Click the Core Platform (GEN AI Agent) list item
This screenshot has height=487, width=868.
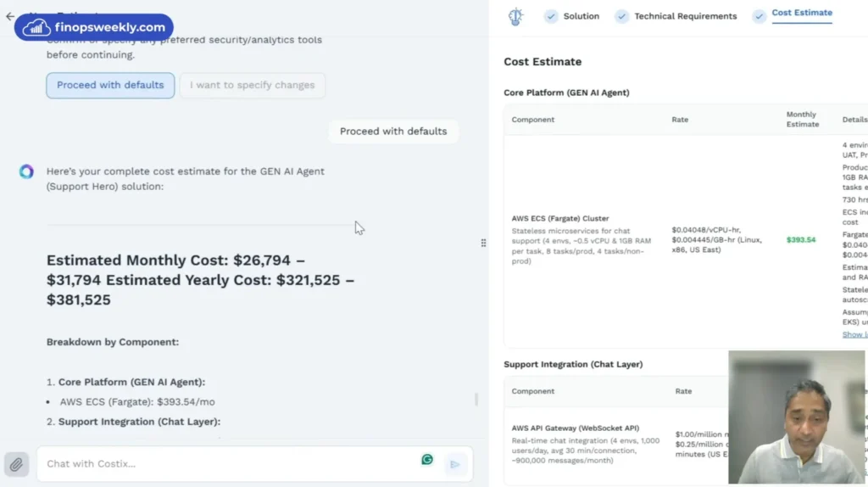tap(131, 382)
